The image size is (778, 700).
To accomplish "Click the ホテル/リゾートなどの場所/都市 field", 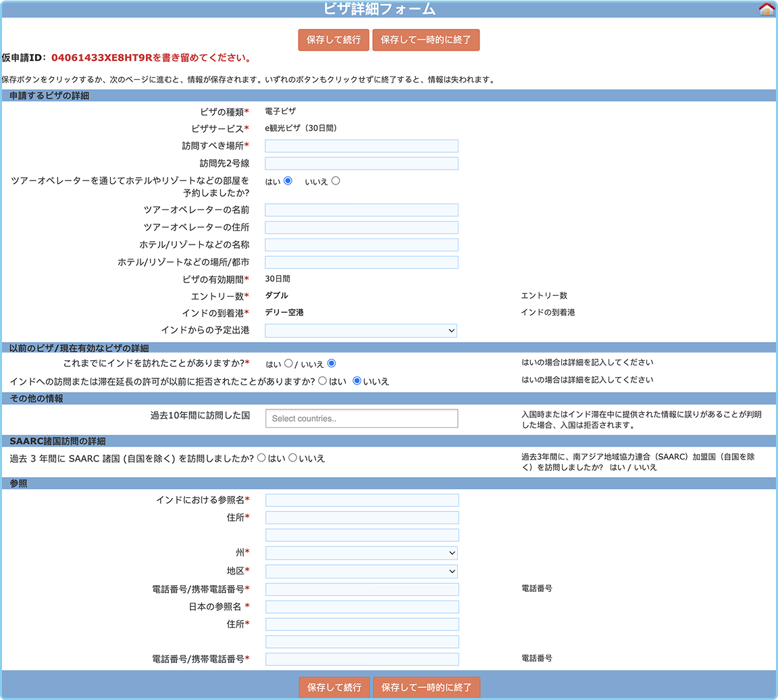I will (361, 262).
